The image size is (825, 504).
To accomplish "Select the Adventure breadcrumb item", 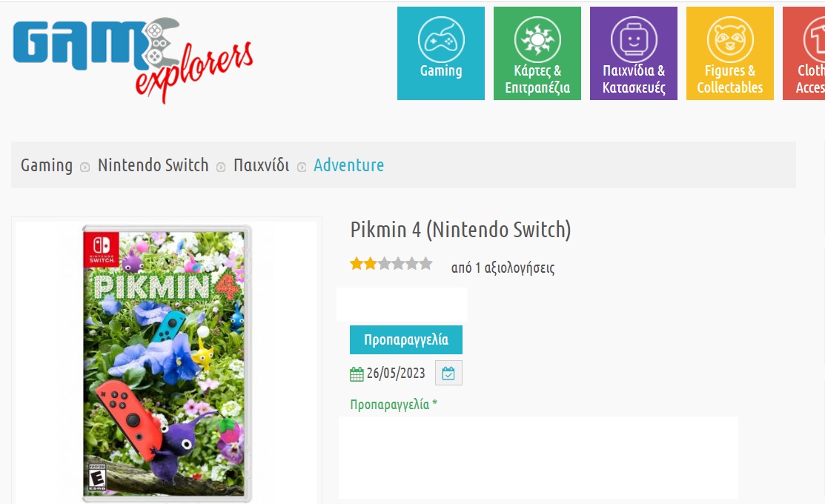I will (349, 165).
